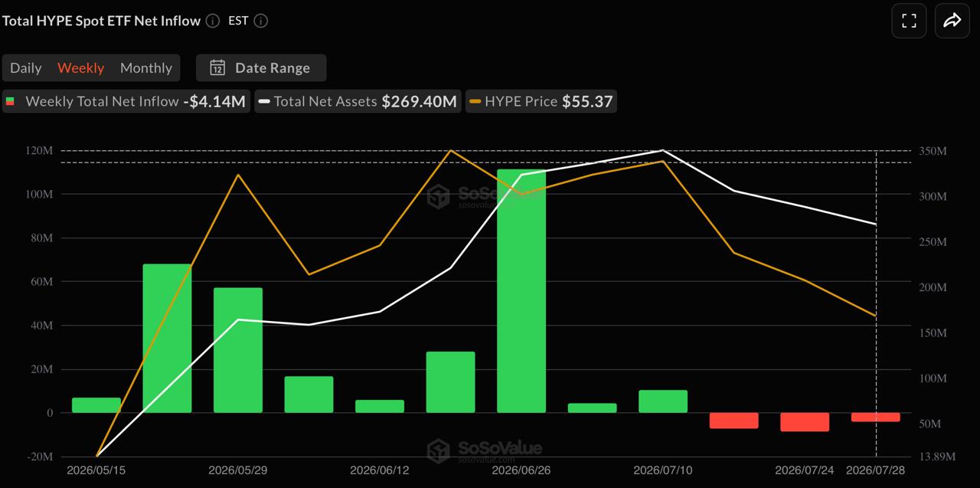The height and width of the screenshot is (488, 980).
Task: Switch to Daily view tab
Action: 25,67
